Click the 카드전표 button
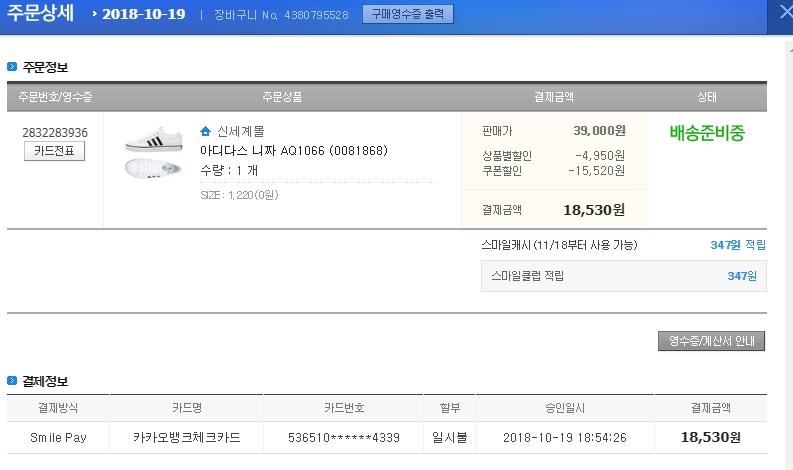 coord(54,152)
